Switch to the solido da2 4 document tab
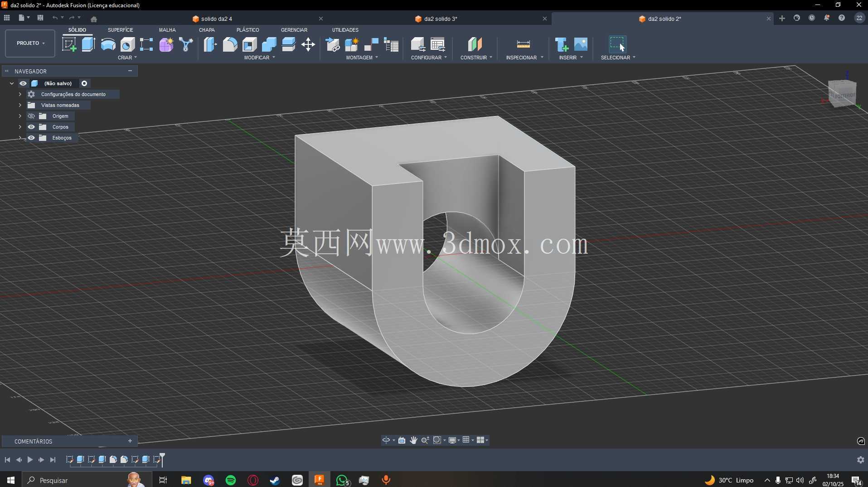Viewport: 868px width, 487px height. (x=216, y=19)
